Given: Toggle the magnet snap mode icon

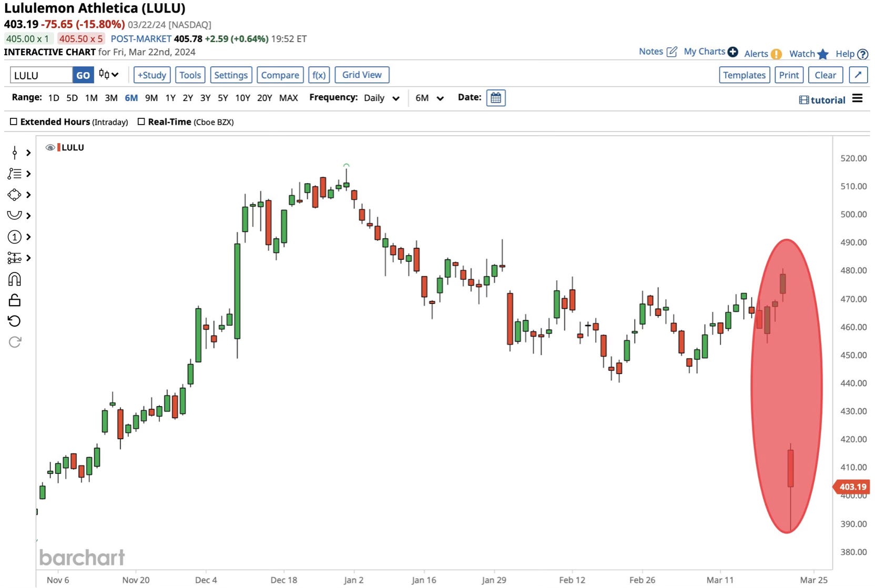Looking at the screenshot, I should pyautogui.click(x=14, y=279).
